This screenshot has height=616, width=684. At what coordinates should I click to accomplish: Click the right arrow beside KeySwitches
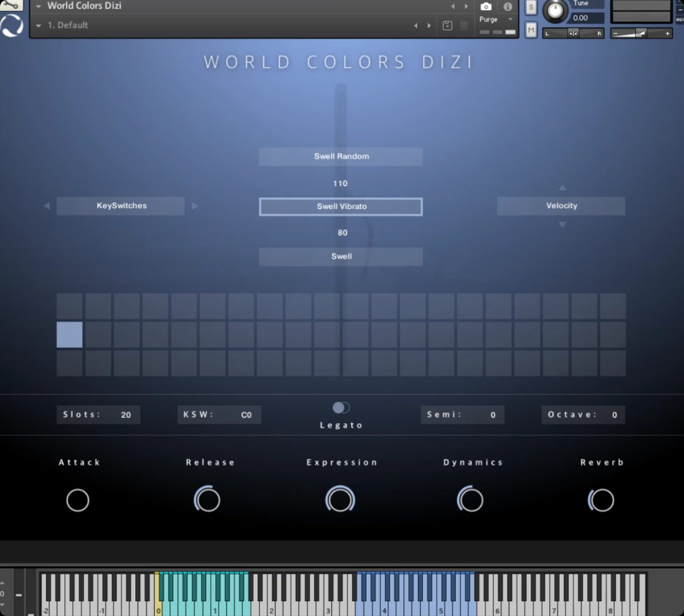pos(195,206)
